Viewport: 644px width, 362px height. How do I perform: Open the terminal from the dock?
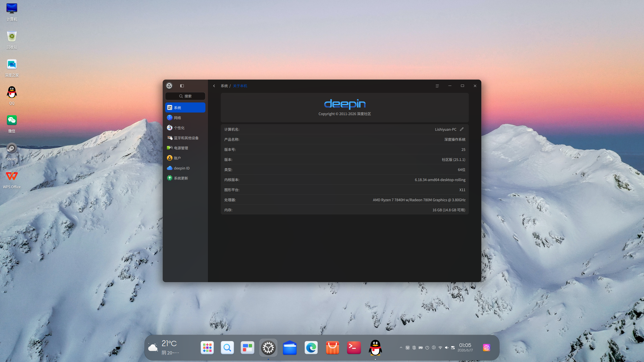[x=354, y=348]
